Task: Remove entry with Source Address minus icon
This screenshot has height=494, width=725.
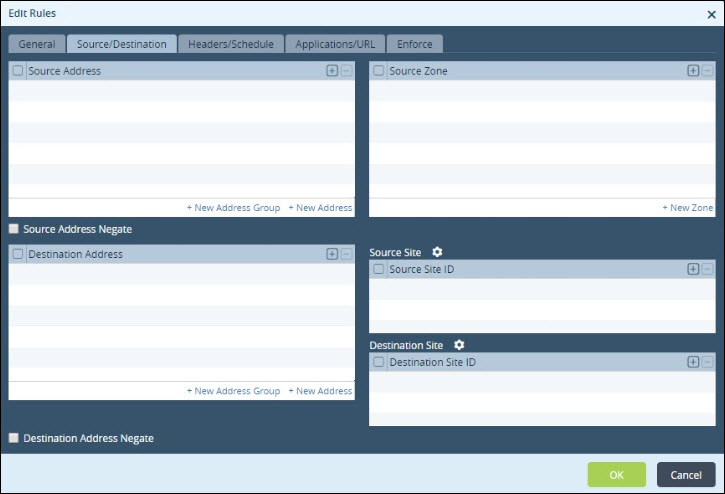Action: (346, 71)
